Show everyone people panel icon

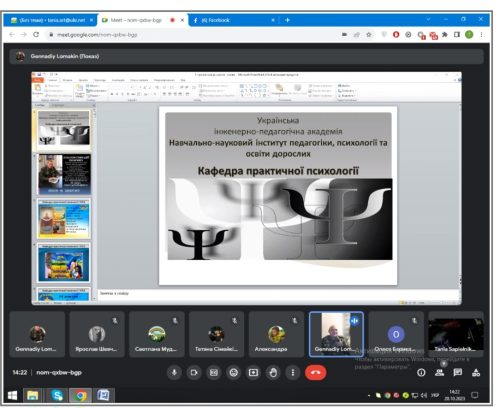tap(440, 372)
